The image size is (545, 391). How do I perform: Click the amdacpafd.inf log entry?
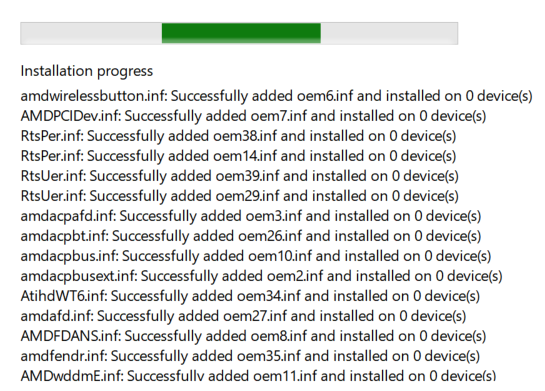[x=251, y=216]
